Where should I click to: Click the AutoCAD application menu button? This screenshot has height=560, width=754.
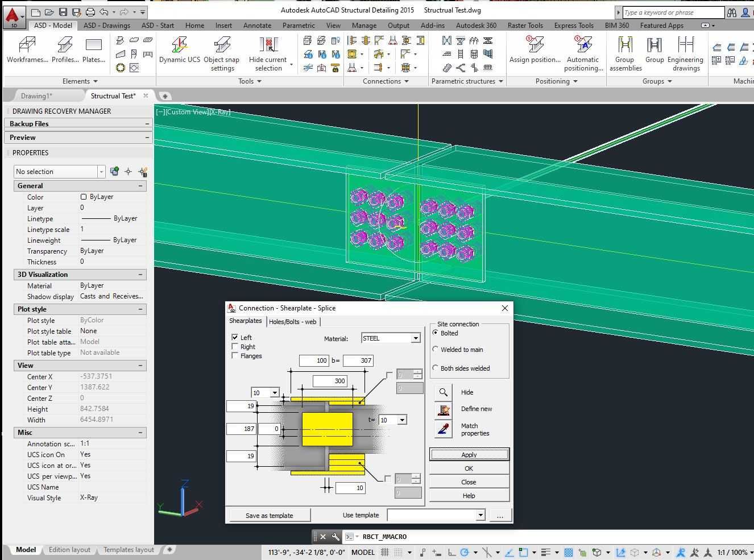click(x=13, y=17)
